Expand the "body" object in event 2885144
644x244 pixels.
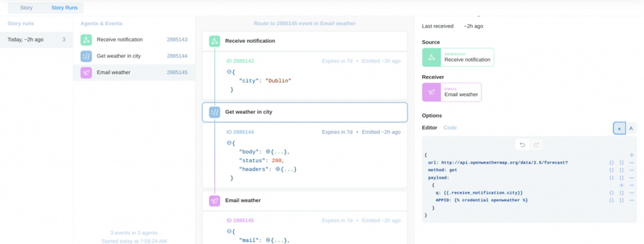tap(268, 151)
